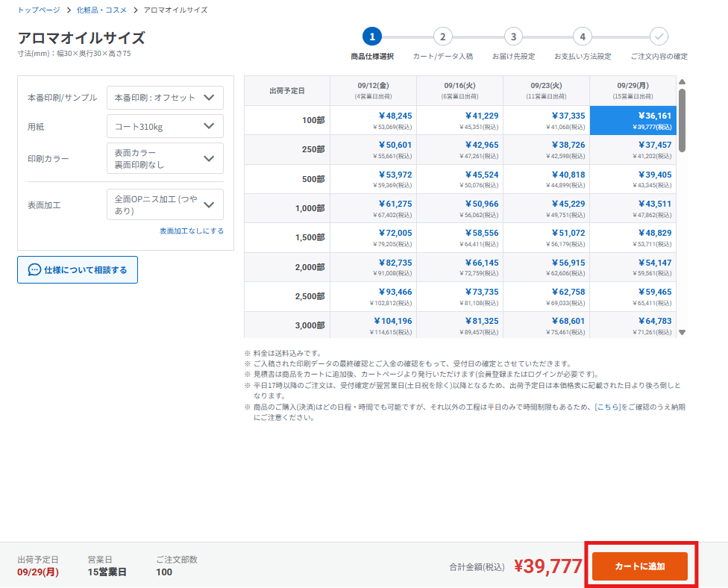This screenshot has height=588, width=728.
Task: Select price ¥41,229 for 100部
Action: (x=459, y=120)
